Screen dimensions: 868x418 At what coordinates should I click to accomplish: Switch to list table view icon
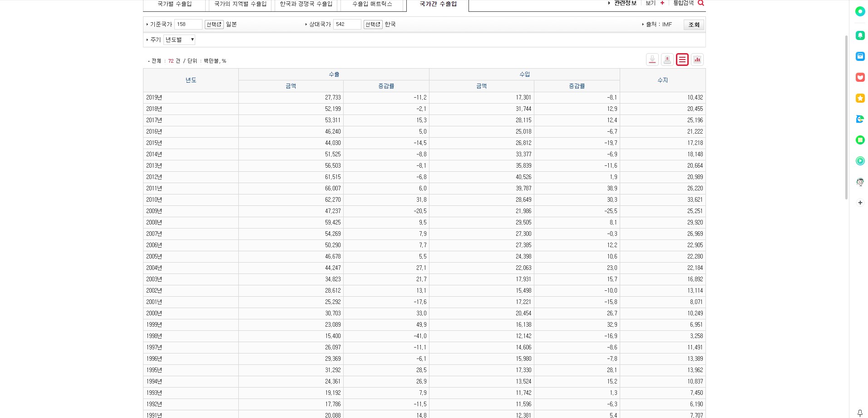pos(682,60)
